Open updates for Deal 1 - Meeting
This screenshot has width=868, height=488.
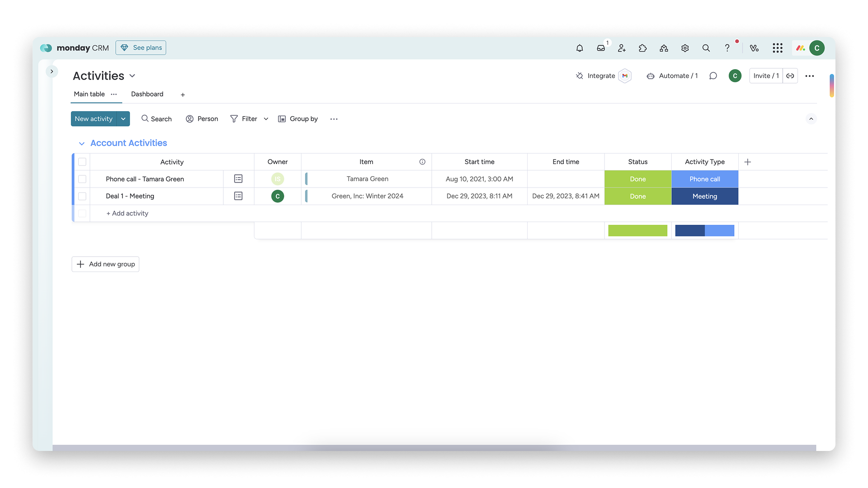click(238, 196)
